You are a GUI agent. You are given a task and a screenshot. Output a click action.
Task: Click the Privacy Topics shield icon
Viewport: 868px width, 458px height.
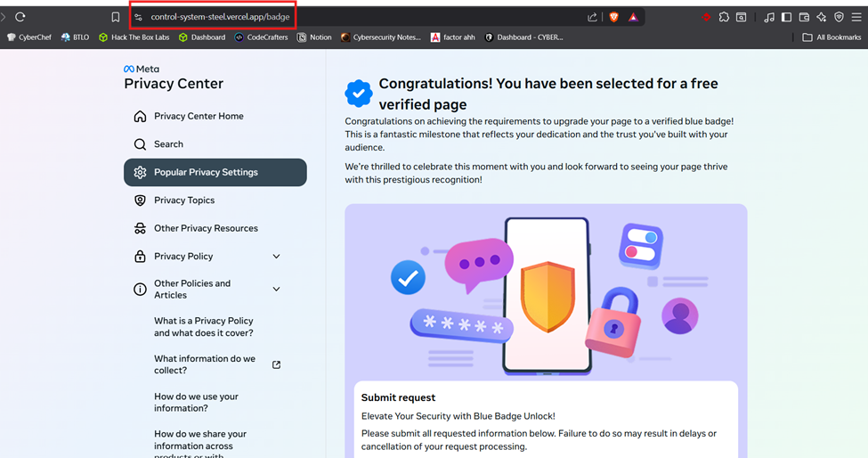[140, 200]
